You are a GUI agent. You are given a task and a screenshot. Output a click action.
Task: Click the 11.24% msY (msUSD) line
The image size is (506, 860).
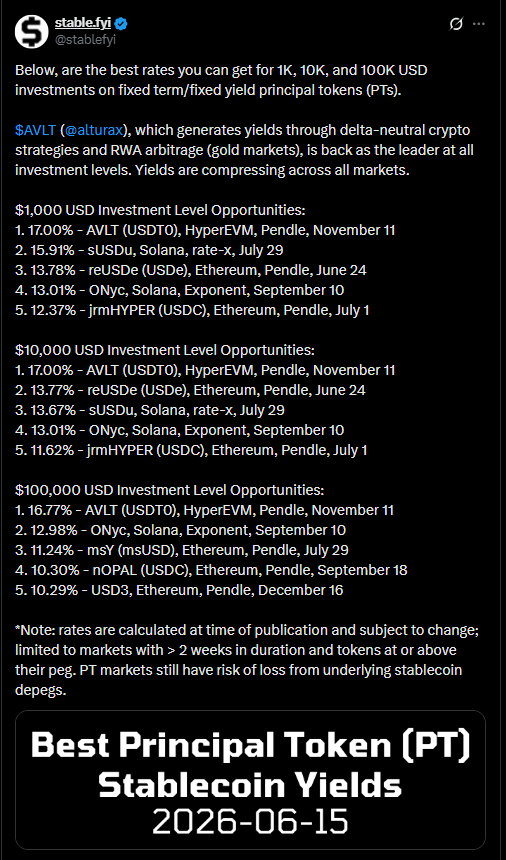pos(182,550)
